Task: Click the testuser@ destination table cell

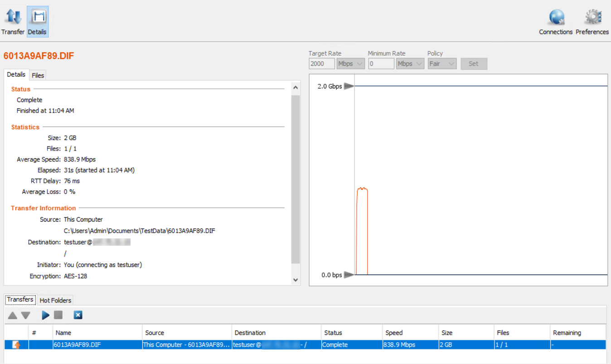Action: click(276, 345)
